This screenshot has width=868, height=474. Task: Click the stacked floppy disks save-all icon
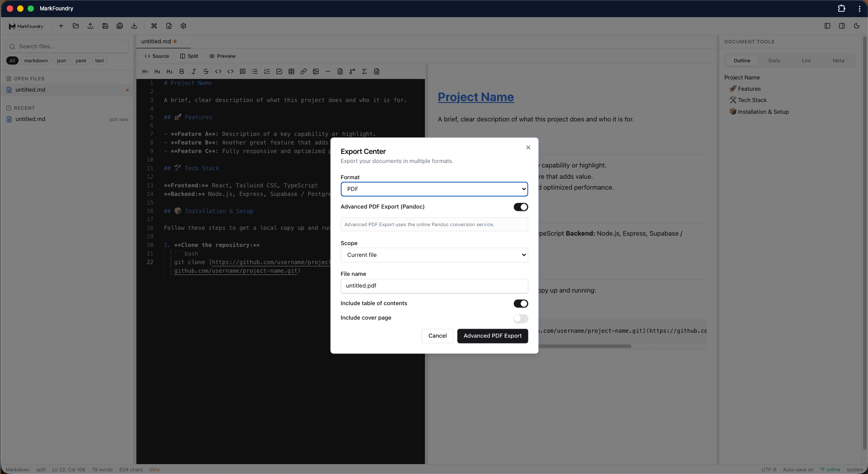[x=120, y=26]
